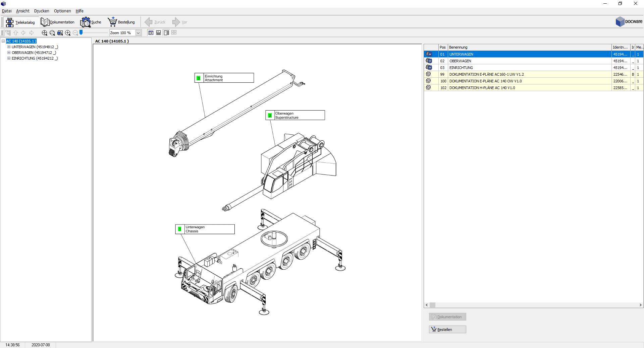Click the up arrow navigation icon

coord(16,32)
